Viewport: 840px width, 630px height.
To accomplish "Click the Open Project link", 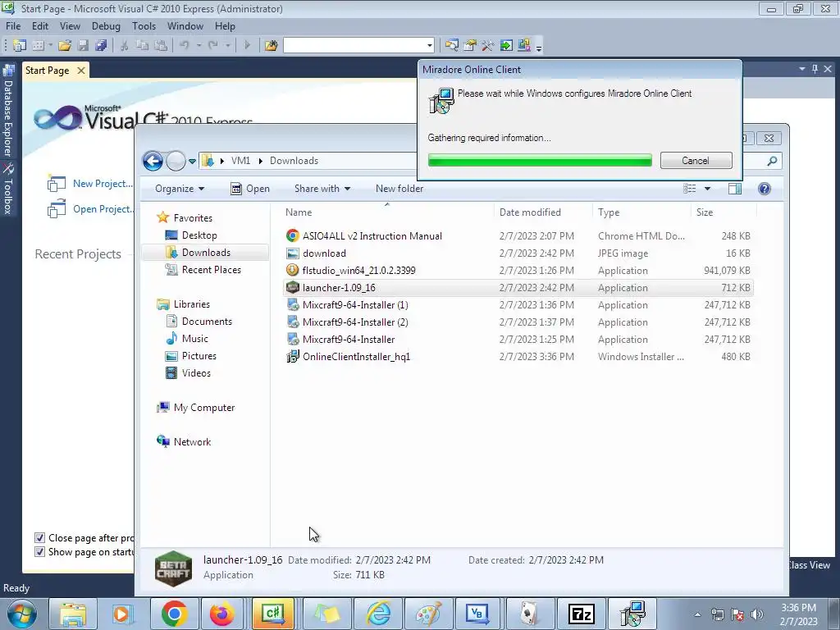I will point(103,209).
